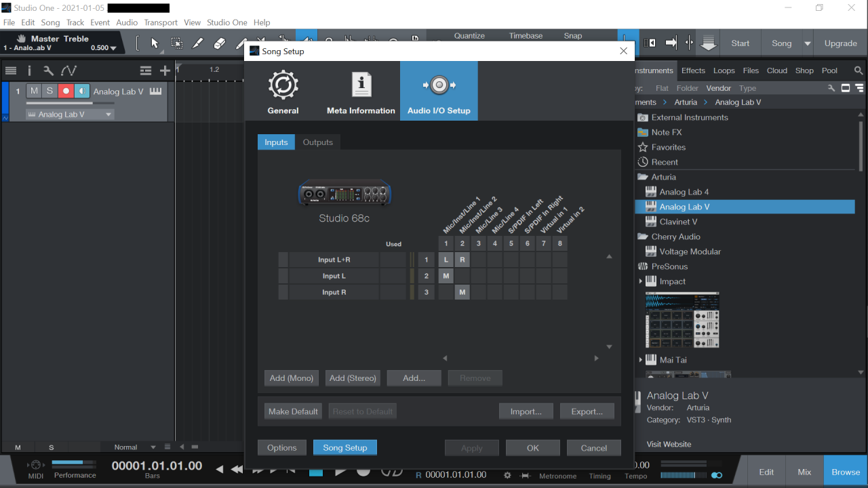
Task: Mute track 1 with the M button
Action: click(34, 91)
